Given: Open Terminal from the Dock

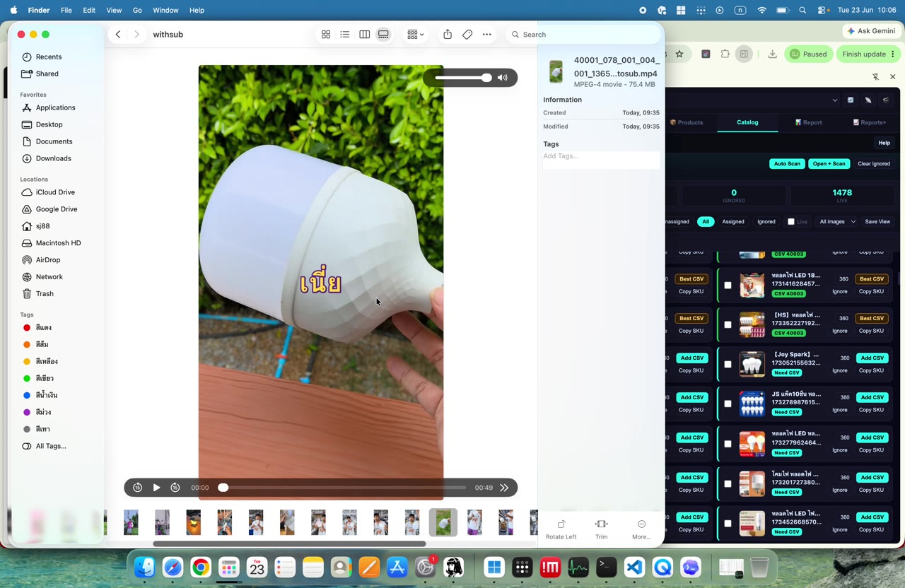Looking at the screenshot, I should (606, 568).
